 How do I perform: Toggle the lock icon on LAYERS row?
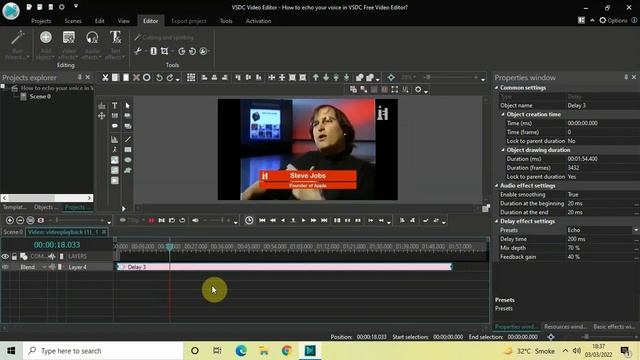(x=14, y=256)
